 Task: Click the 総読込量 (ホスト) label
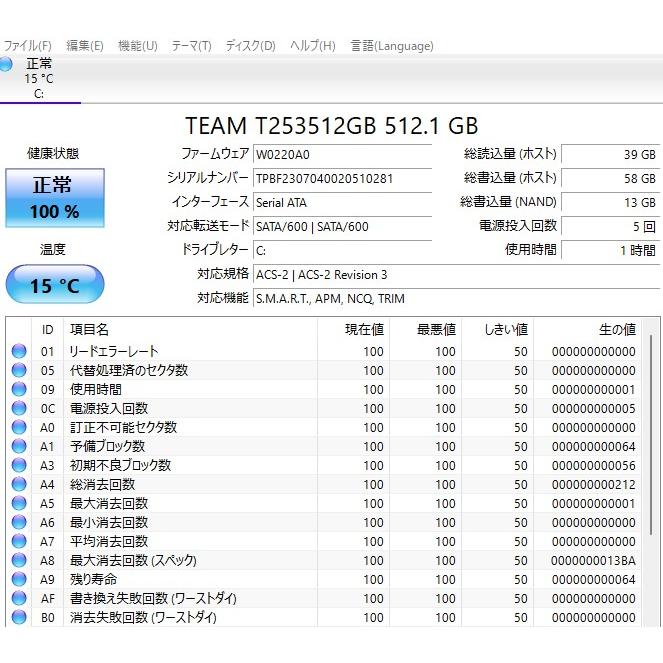[x=510, y=154]
